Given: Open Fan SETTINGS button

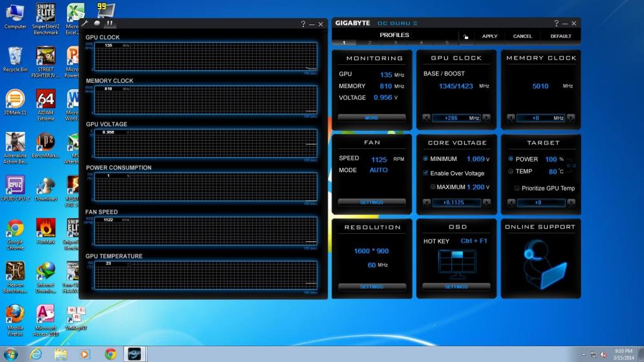Looking at the screenshot, I should pos(372,202).
